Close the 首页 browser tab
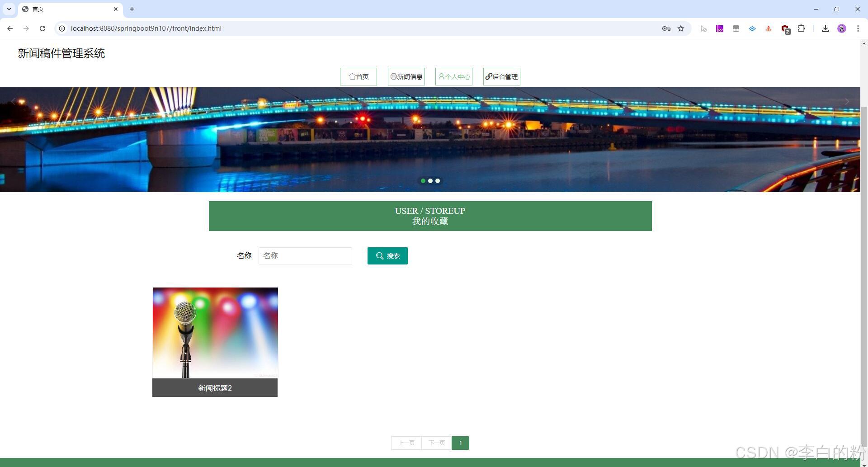 click(116, 9)
